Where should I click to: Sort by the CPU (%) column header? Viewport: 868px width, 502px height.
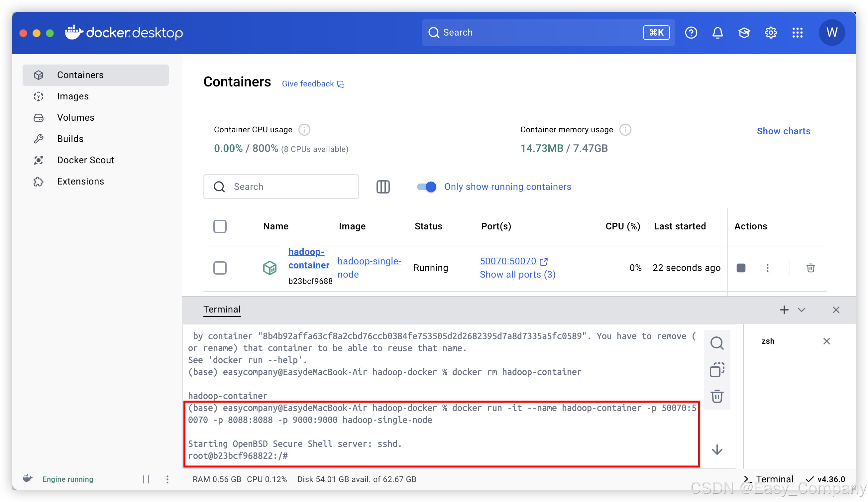tap(622, 226)
